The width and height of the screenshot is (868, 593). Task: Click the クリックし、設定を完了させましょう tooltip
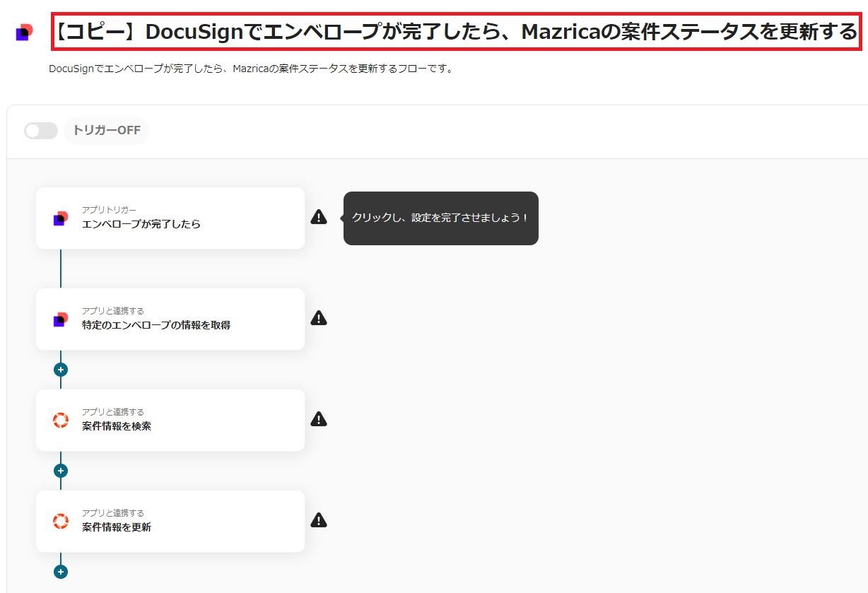[x=441, y=218]
